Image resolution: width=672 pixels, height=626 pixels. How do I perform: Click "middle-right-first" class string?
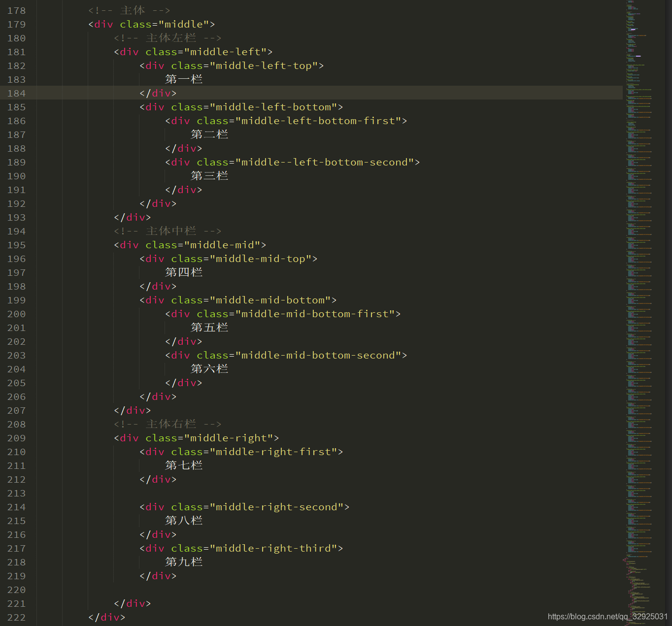pos(273,452)
